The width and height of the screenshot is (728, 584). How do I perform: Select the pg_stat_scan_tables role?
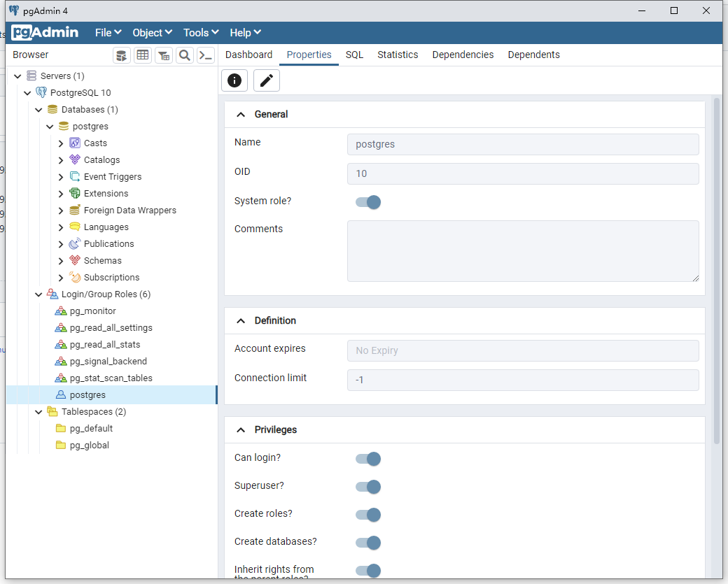click(x=111, y=378)
